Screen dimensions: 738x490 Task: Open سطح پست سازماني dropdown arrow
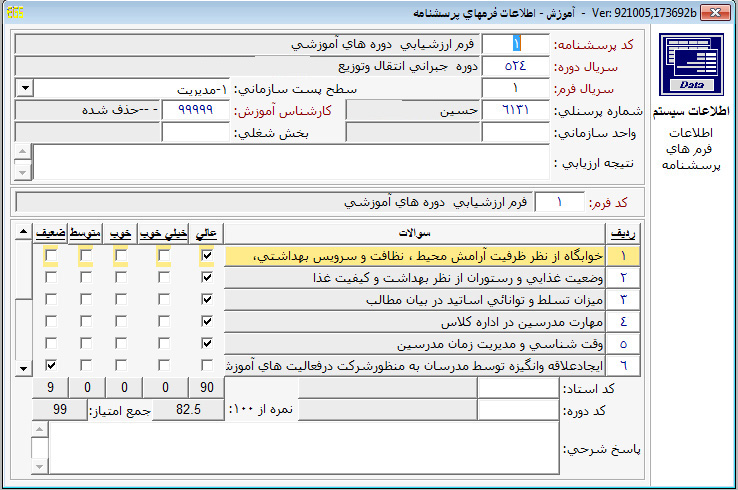(x=25, y=88)
